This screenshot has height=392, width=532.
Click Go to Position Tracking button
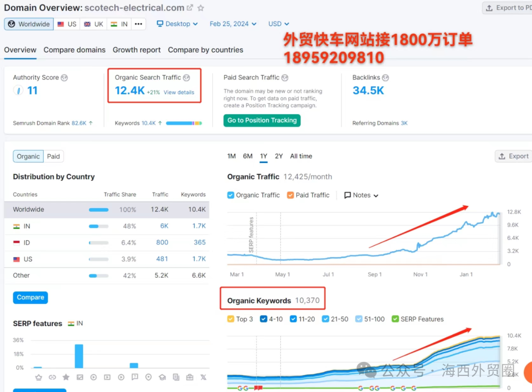click(x=262, y=120)
